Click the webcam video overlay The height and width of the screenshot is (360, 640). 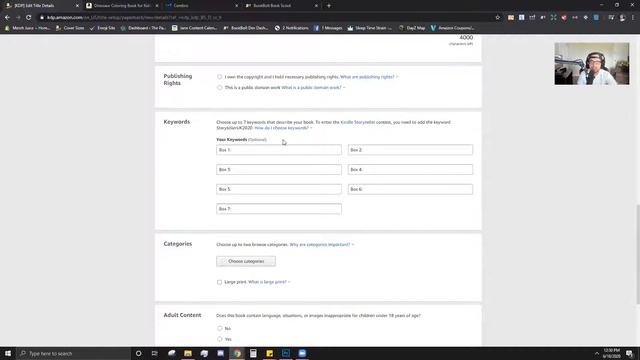592,64
